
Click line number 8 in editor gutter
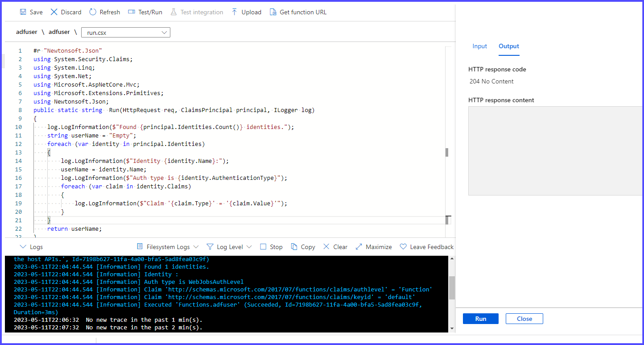click(20, 110)
